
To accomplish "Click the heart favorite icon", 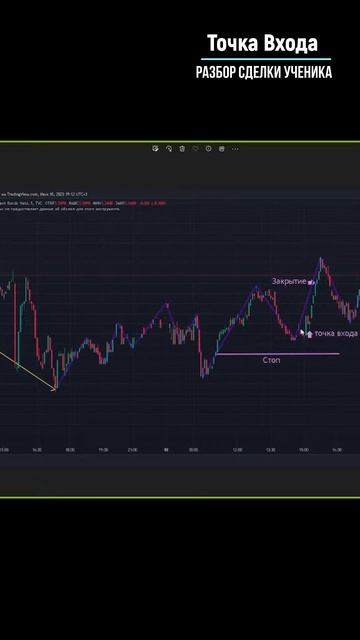I will pyautogui.click(x=195, y=149).
